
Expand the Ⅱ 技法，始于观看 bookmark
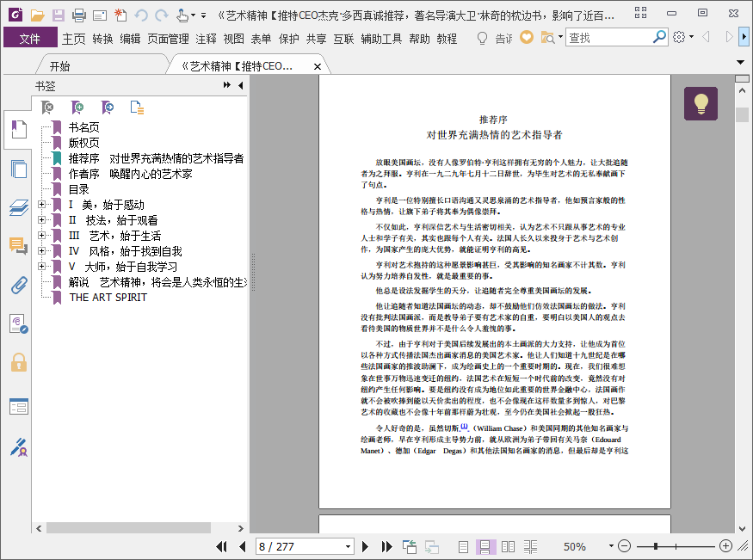[x=42, y=219]
